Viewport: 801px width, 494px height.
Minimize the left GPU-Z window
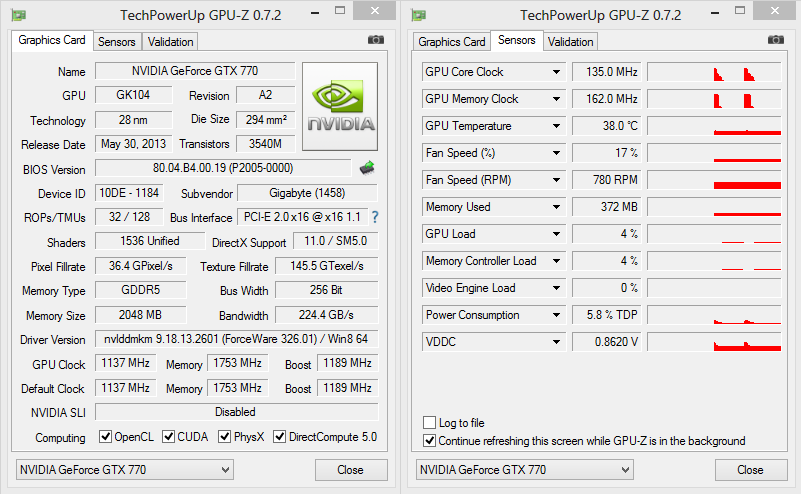(315, 12)
